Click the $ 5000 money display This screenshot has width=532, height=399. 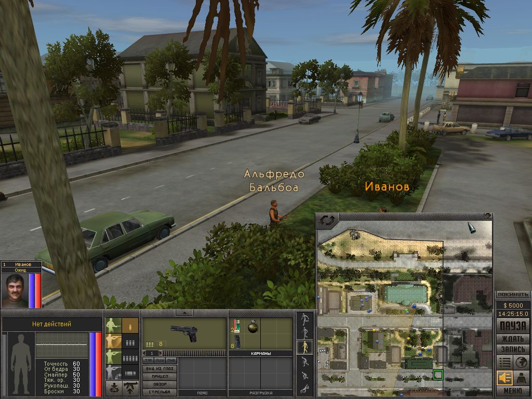pos(513,305)
